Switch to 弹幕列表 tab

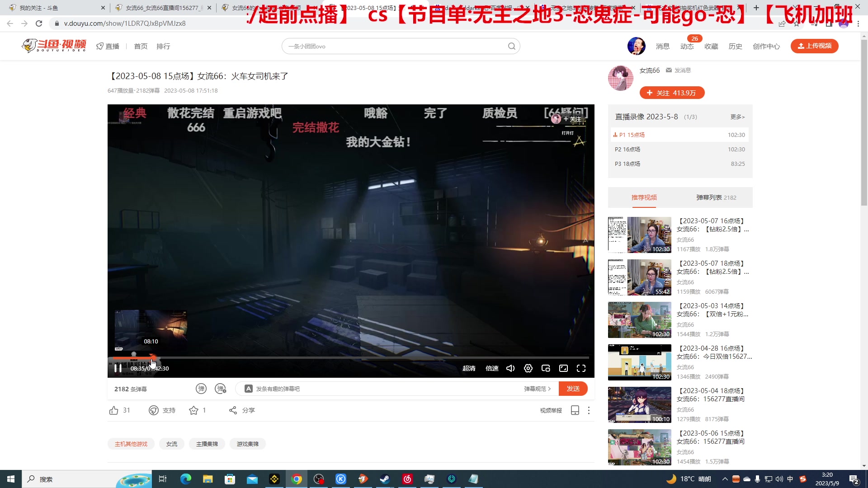(716, 197)
